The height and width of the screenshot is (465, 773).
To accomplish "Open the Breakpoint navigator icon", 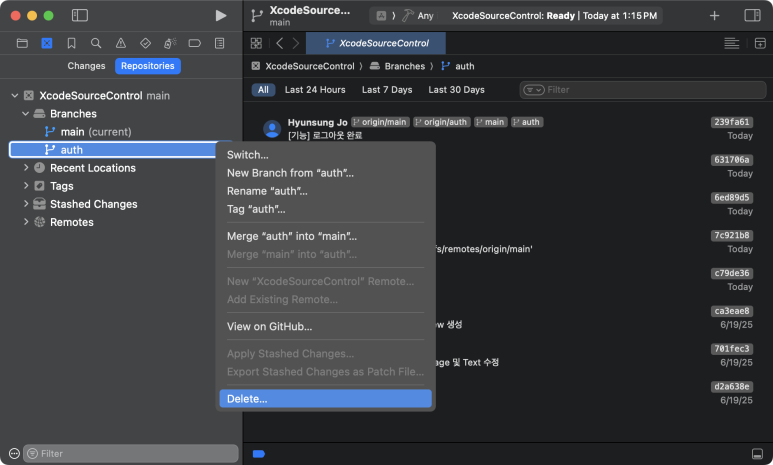I will pyautogui.click(x=195, y=43).
